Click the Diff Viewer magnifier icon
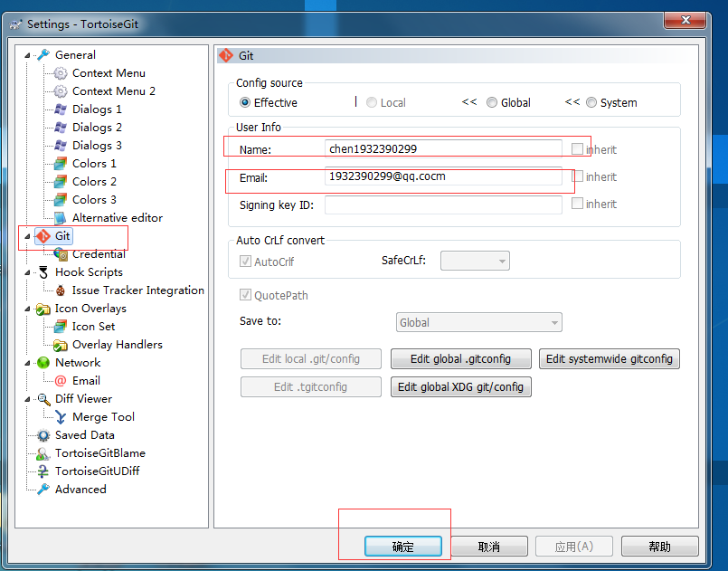Image resolution: width=728 pixels, height=571 pixels. click(43, 399)
